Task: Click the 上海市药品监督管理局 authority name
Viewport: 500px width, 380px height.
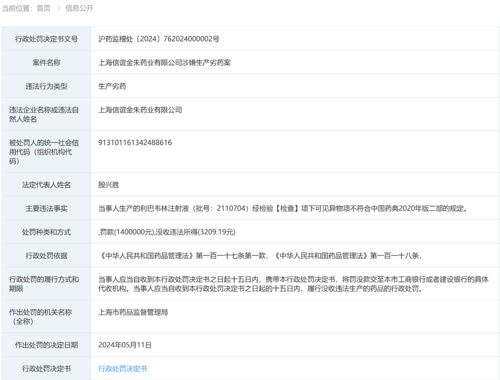Action: 133,312
